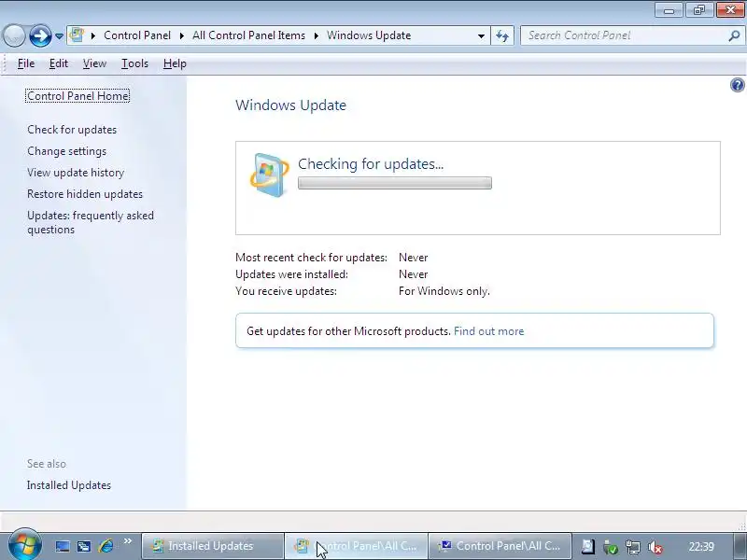Click the 'Most recent check for updates:' label
Viewport: 747px width, 560px height.
click(311, 258)
